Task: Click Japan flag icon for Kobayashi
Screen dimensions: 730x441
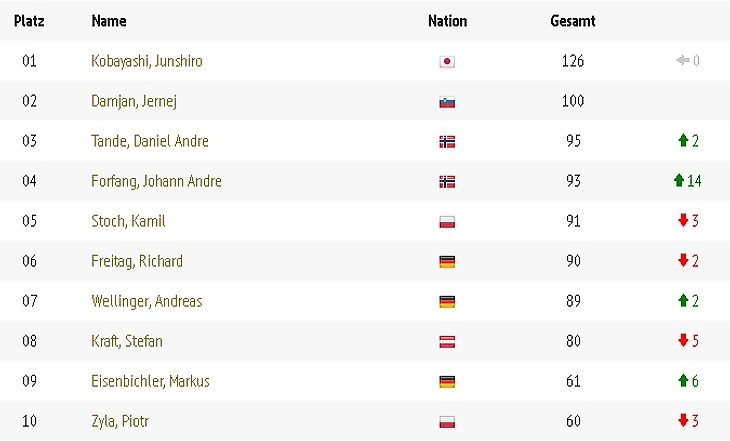Action: pos(447,62)
